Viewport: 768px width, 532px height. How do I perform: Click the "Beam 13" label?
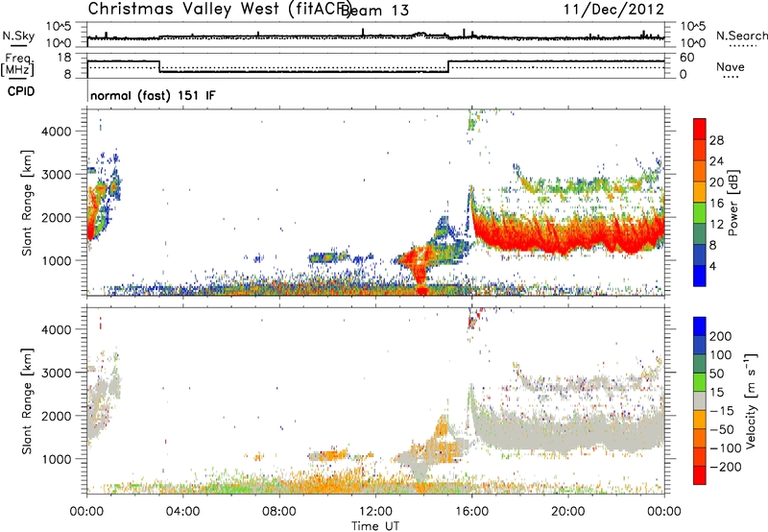pyautogui.click(x=374, y=11)
